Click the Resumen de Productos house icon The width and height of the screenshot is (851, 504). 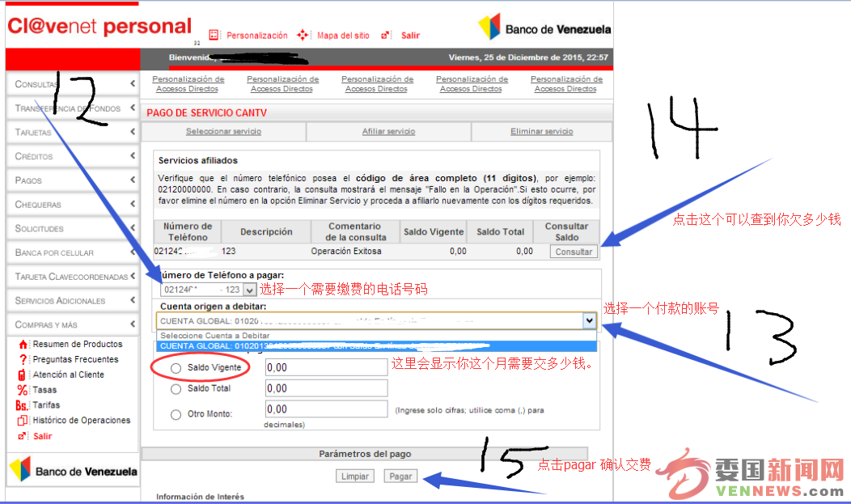pos(23,345)
